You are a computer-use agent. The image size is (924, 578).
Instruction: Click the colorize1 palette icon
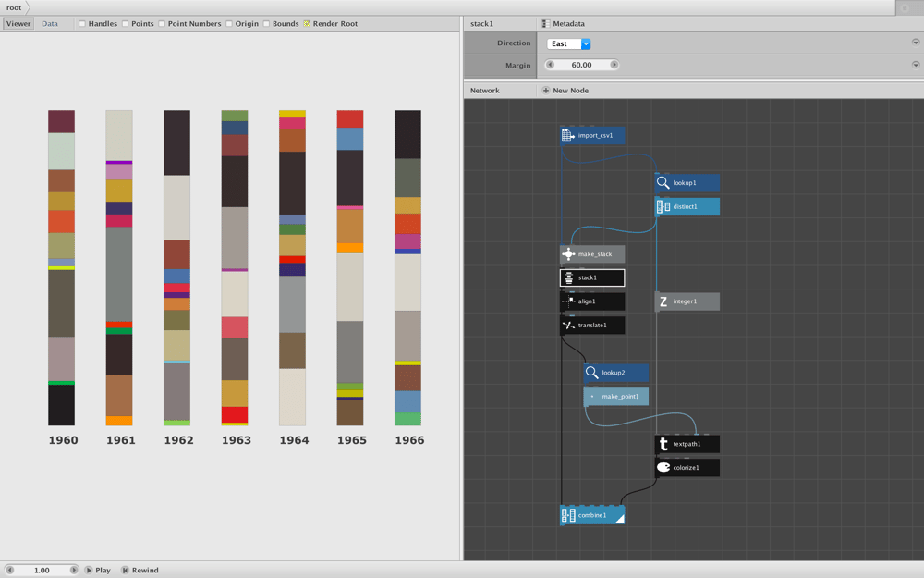tap(663, 467)
